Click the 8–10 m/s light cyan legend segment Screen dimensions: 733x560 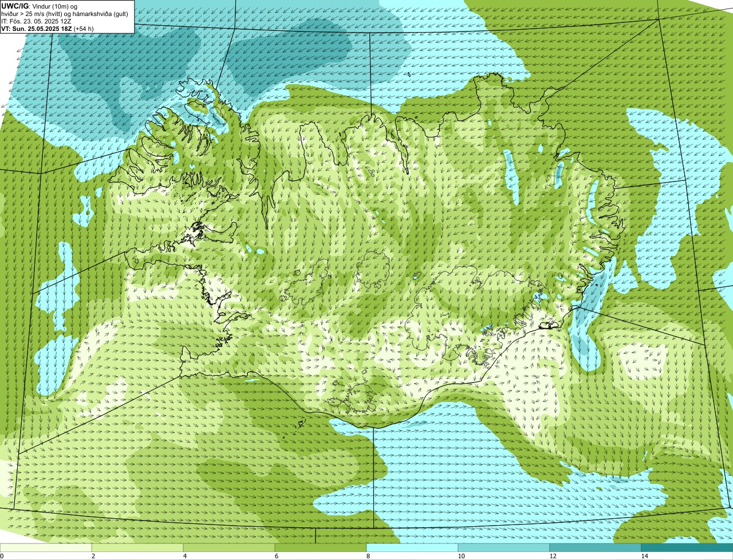(x=412, y=547)
